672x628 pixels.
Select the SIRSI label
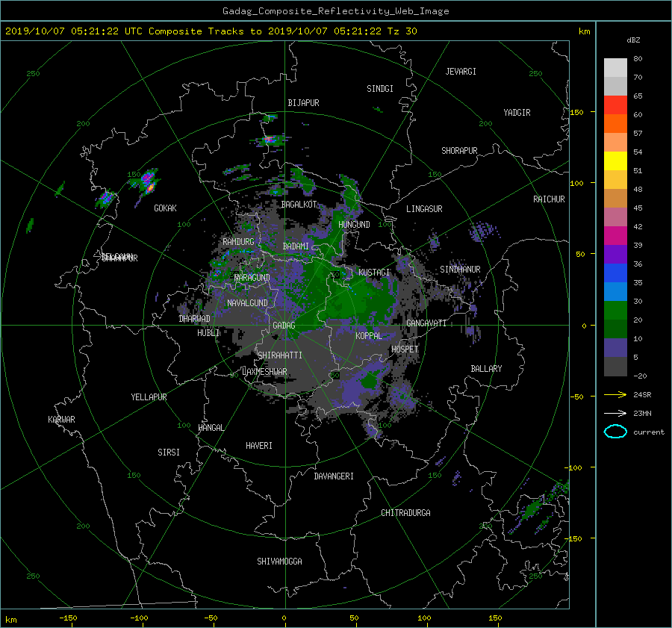169,453
